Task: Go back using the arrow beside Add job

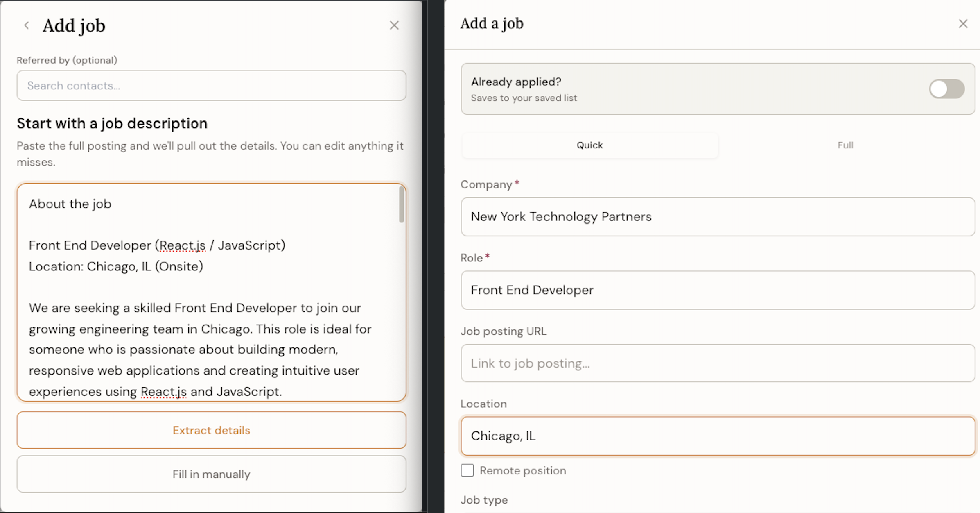Action: click(x=27, y=25)
